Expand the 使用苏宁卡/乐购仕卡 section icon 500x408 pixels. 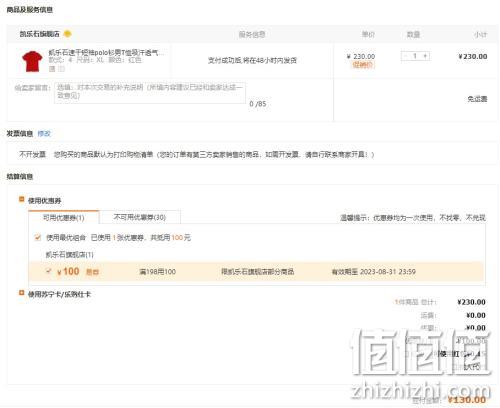(x=22, y=293)
